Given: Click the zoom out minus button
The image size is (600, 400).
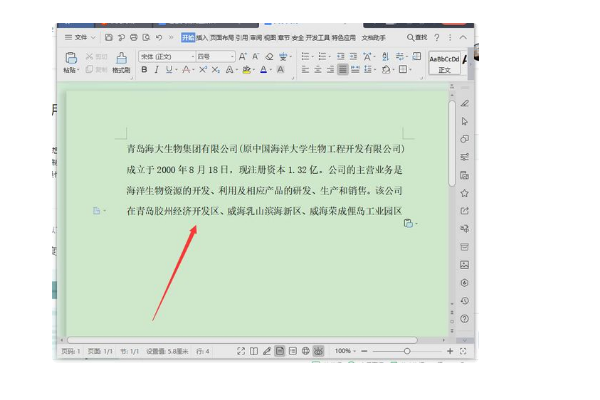Looking at the screenshot, I should pyautogui.click(x=364, y=351).
